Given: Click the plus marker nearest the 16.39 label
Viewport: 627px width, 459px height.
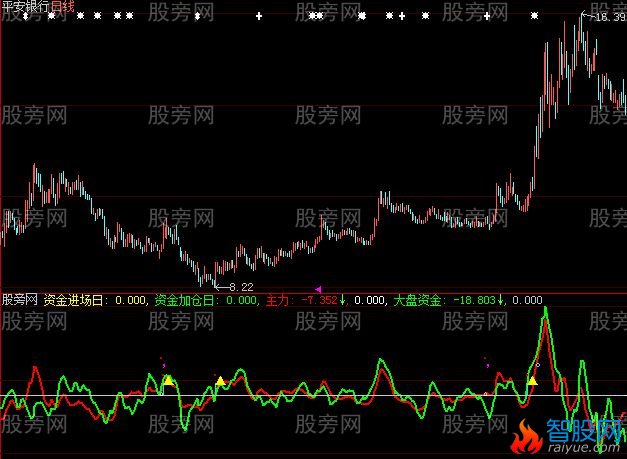Looking at the screenshot, I should [487, 16].
